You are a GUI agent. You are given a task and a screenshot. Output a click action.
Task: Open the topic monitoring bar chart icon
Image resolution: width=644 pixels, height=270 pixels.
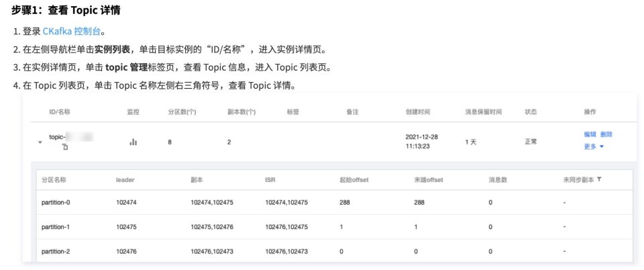(133, 142)
